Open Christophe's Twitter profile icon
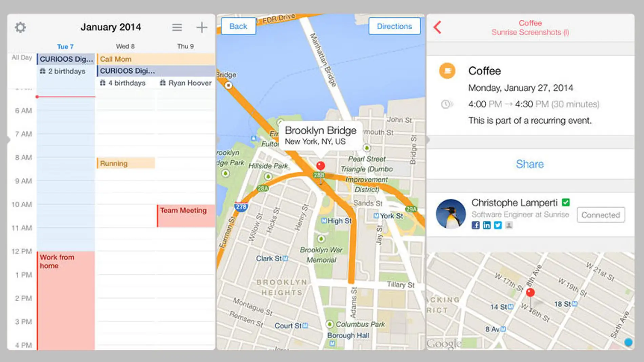This screenshot has height=362, width=644. coord(498,225)
